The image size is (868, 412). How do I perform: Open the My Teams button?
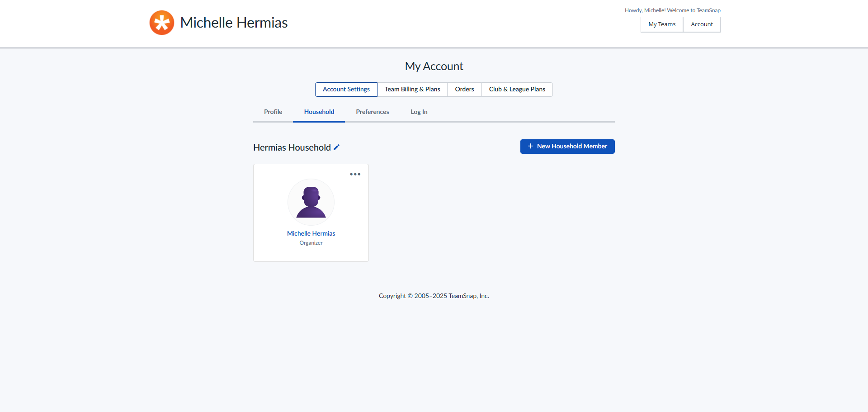coord(661,24)
